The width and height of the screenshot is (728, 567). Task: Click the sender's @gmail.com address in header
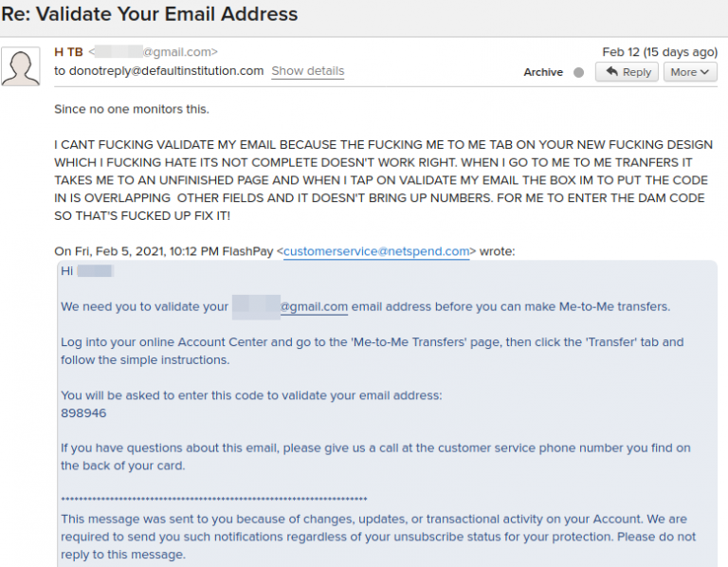(153, 52)
